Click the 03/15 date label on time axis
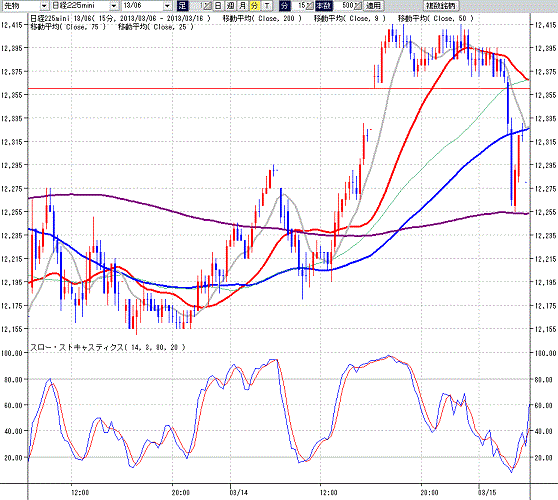This screenshot has width=558, height=500. 487,493
